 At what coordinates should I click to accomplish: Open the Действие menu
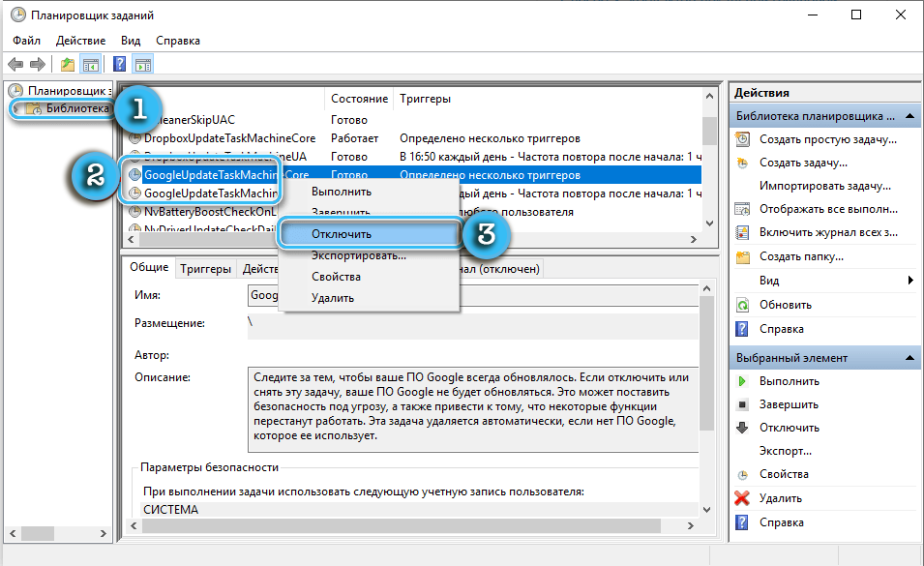point(81,41)
